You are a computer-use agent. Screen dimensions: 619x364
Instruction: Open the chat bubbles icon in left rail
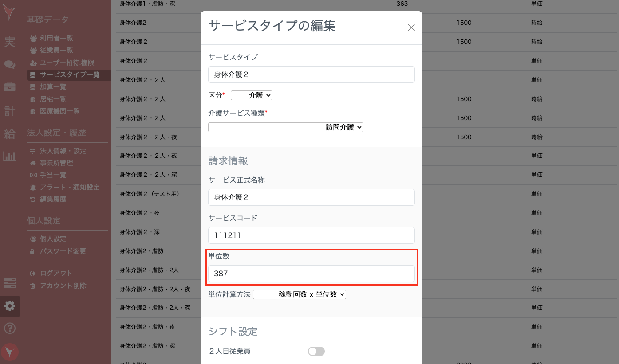click(10, 64)
